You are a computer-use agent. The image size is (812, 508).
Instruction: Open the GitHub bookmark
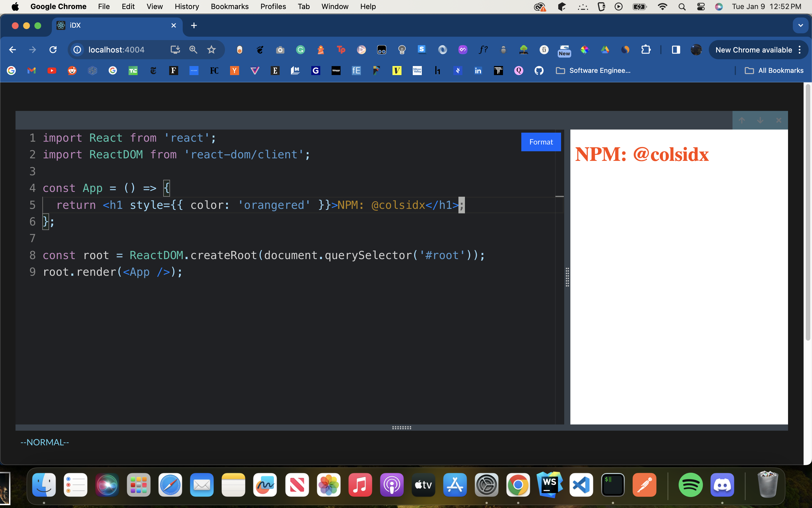pos(539,71)
